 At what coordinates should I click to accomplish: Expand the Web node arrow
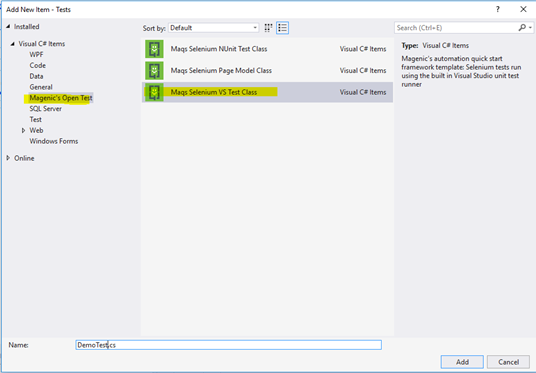coord(23,130)
